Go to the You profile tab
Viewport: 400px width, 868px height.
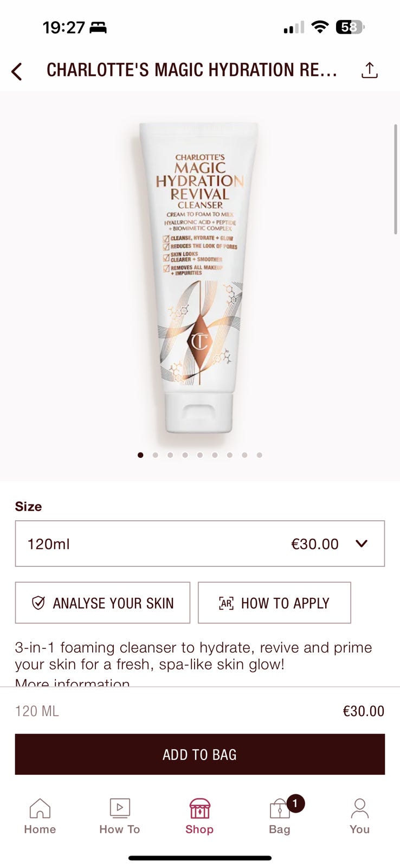tap(359, 816)
